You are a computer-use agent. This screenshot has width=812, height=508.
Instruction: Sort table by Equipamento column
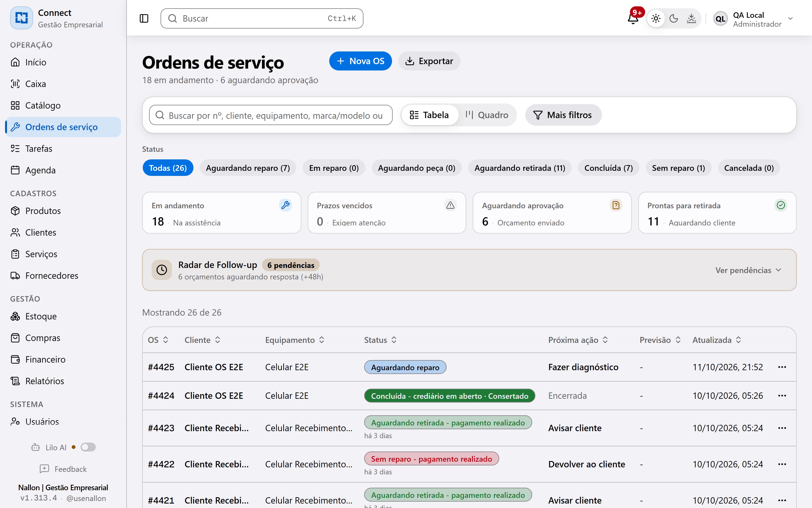[x=295, y=340]
